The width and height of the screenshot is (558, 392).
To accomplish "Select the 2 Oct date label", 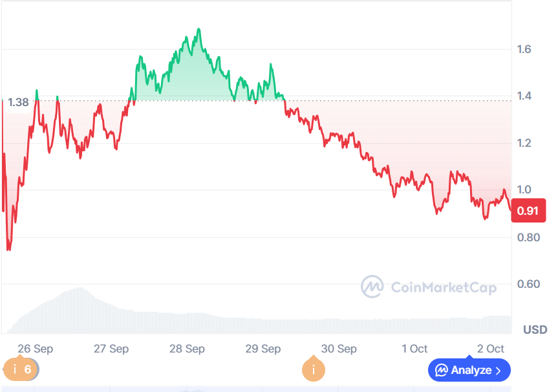I will [x=491, y=349].
